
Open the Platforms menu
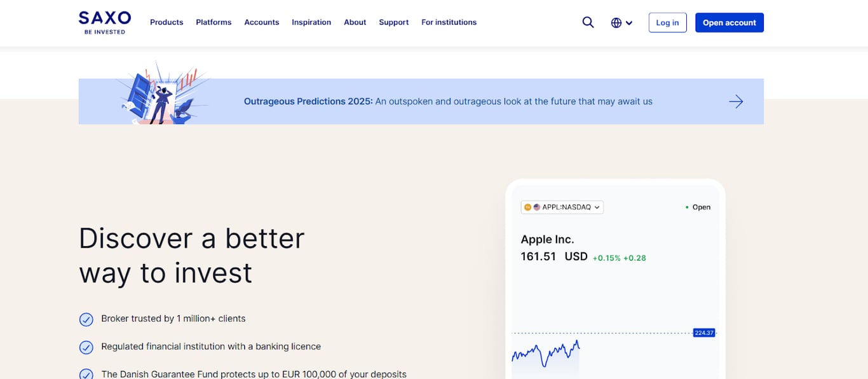coord(214,22)
